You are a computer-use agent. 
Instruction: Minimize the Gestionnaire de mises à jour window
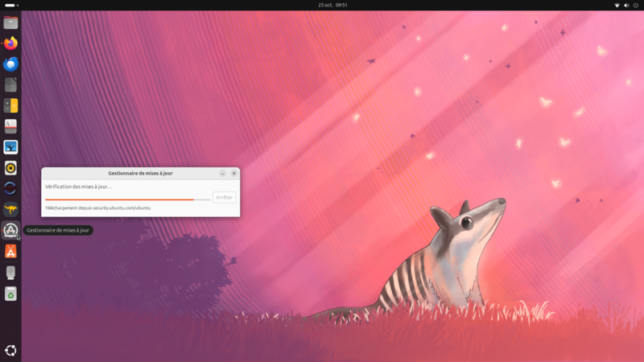point(223,173)
